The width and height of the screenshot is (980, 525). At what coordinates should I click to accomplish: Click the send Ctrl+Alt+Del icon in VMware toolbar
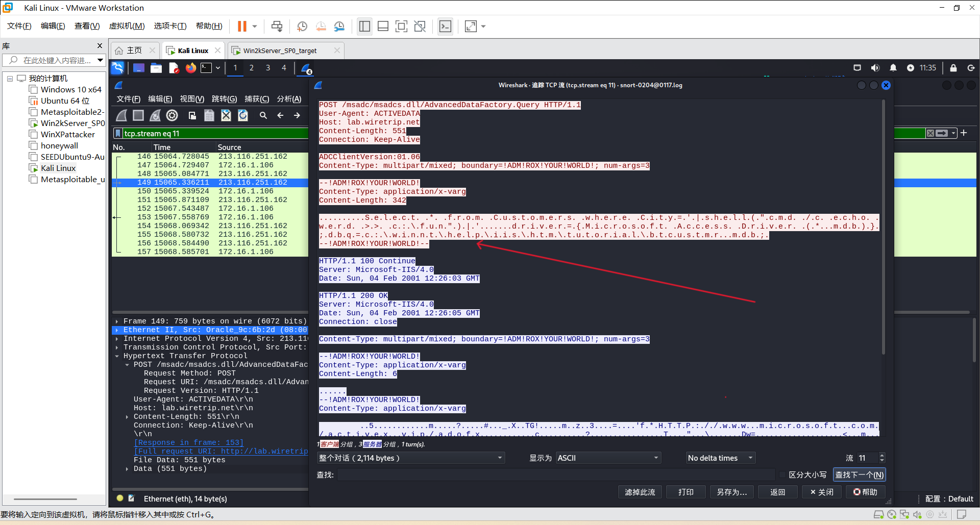pyautogui.click(x=277, y=26)
